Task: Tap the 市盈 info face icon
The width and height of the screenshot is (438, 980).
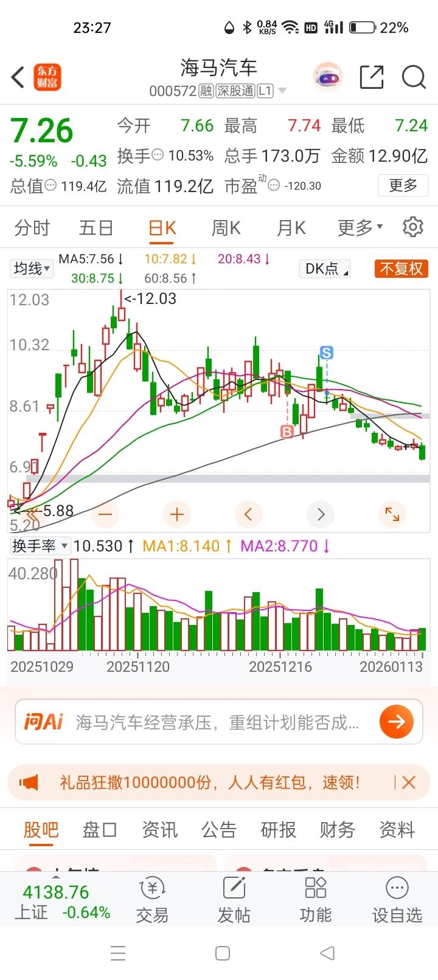Action: tap(274, 185)
